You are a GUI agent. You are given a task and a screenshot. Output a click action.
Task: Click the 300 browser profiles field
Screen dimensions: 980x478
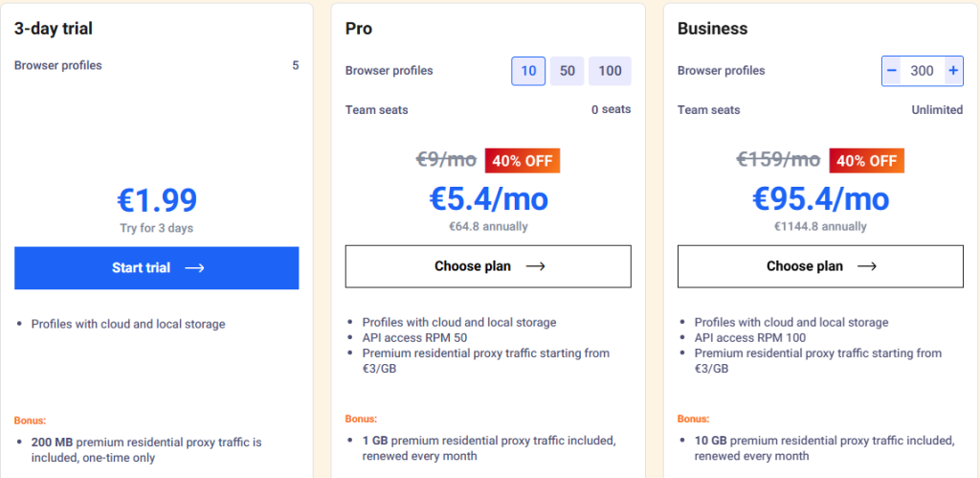[x=922, y=71]
